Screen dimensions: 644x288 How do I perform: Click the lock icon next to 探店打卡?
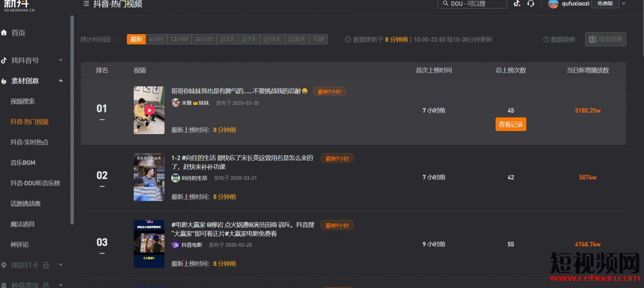coord(46,265)
